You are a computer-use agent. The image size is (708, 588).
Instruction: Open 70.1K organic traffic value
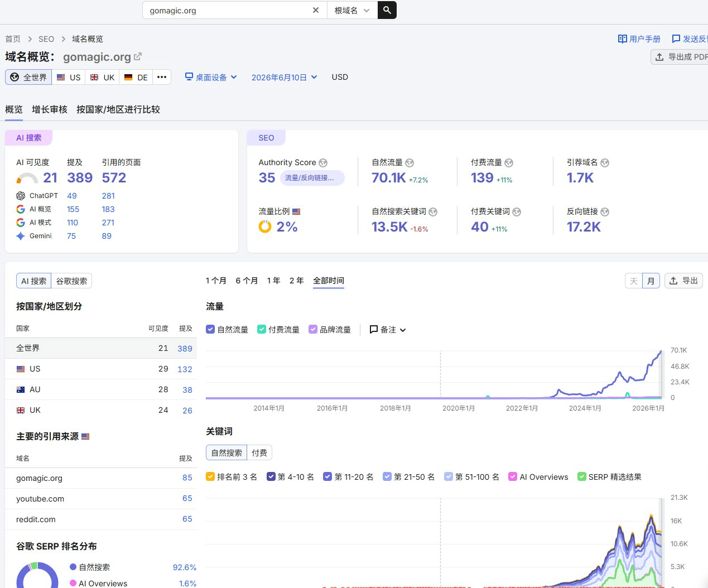tap(389, 178)
